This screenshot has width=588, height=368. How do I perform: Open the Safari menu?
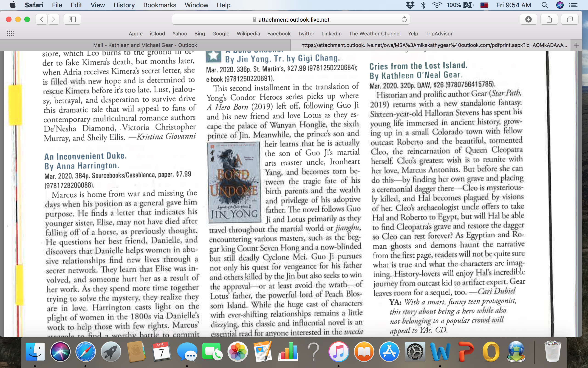(34, 5)
